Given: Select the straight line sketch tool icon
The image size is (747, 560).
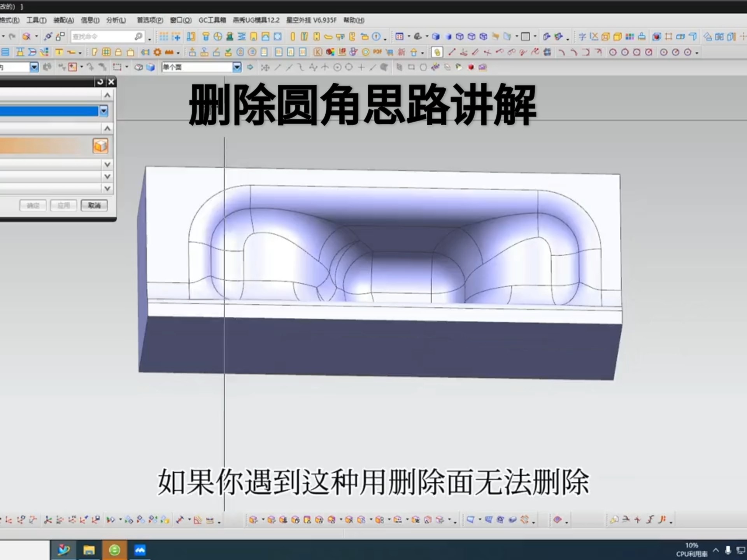Looking at the screenshot, I should (452, 51).
